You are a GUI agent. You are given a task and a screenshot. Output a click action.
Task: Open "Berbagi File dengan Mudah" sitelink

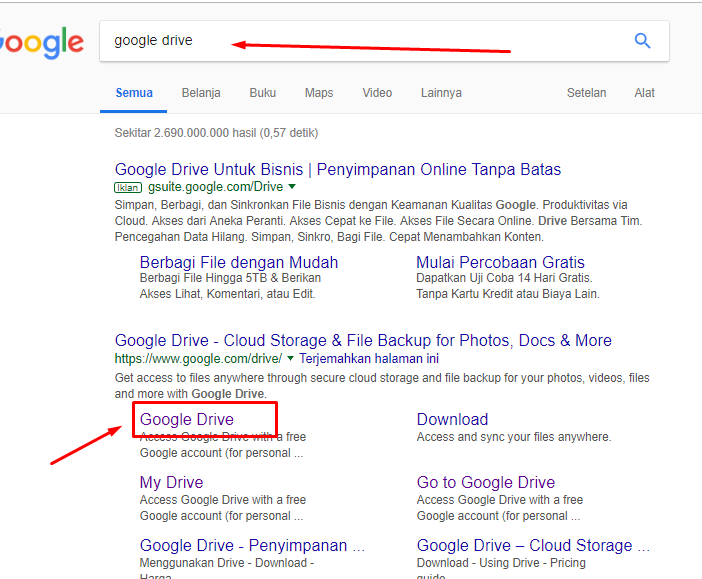[x=239, y=262]
